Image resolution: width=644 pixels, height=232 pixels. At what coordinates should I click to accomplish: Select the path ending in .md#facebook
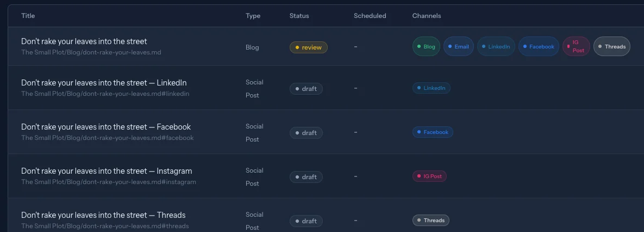point(107,138)
